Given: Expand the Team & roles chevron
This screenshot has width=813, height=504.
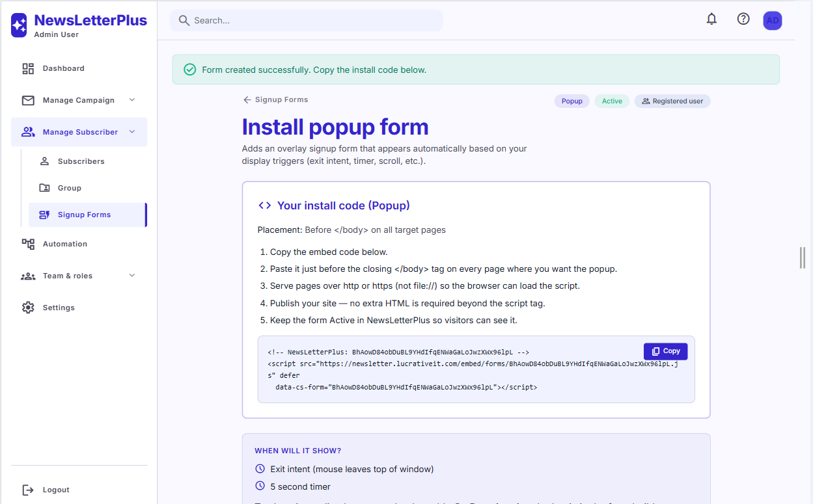Looking at the screenshot, I should [x=132, y=276].
